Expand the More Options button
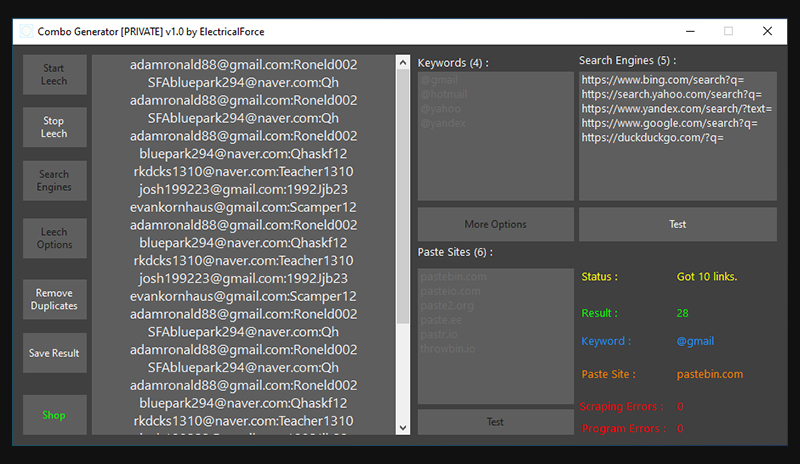This screenshot has width=800, height=464. (495, 224)
